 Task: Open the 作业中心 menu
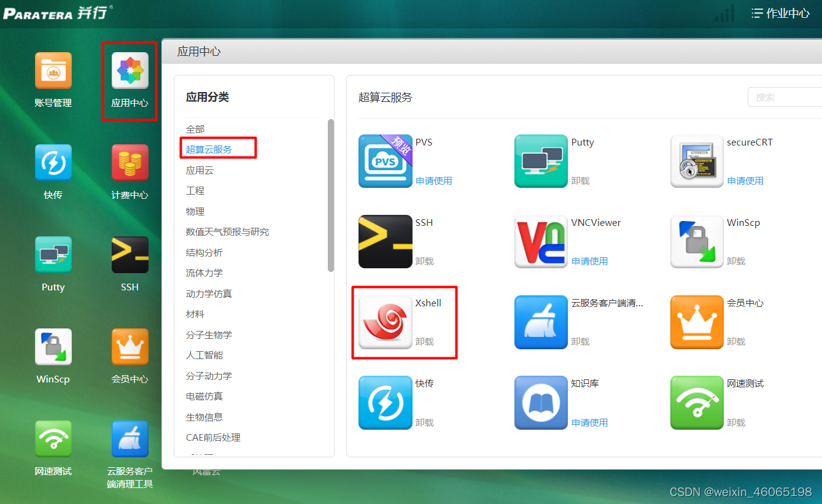point(781,13)
